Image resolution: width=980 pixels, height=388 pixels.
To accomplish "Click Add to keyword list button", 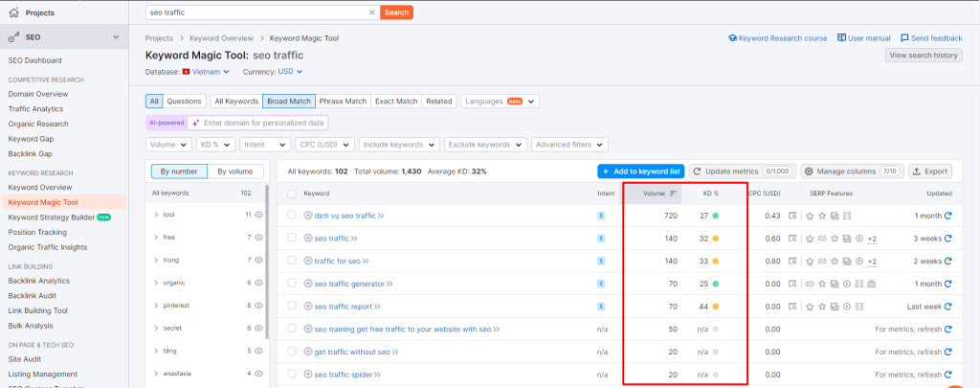I will [640, 171].
